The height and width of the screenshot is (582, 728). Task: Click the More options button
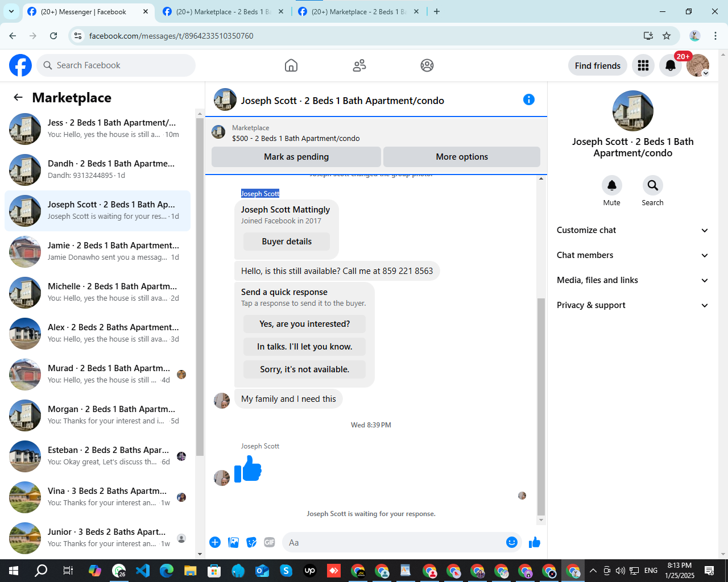point(462,157)
